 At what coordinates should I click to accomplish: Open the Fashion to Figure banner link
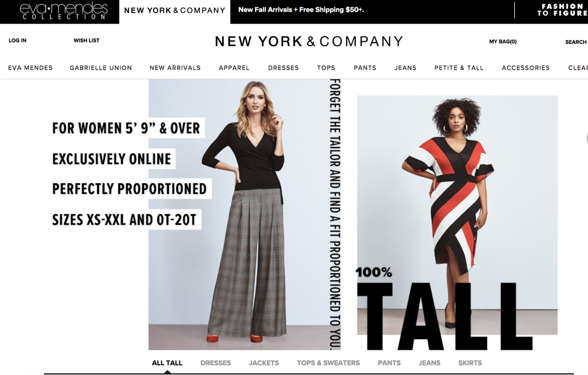click(x=562, y=10)
